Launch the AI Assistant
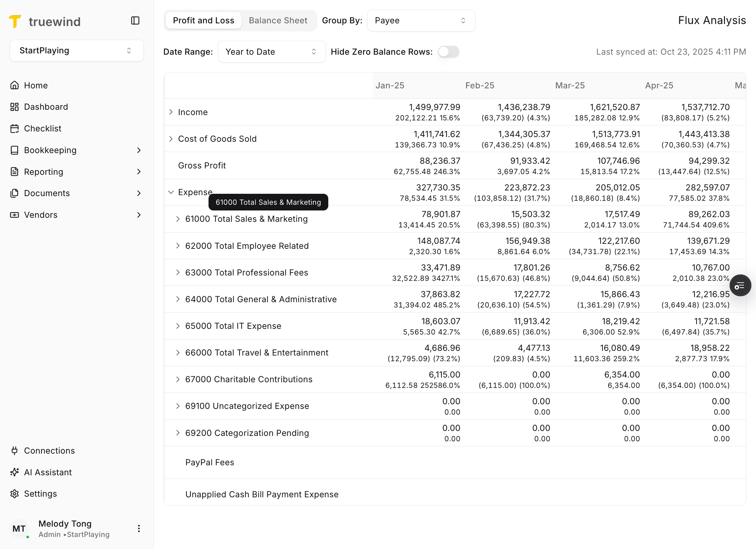Image resolution: width=756 pixels, height=549 pixels. click(x=48, y=472)
